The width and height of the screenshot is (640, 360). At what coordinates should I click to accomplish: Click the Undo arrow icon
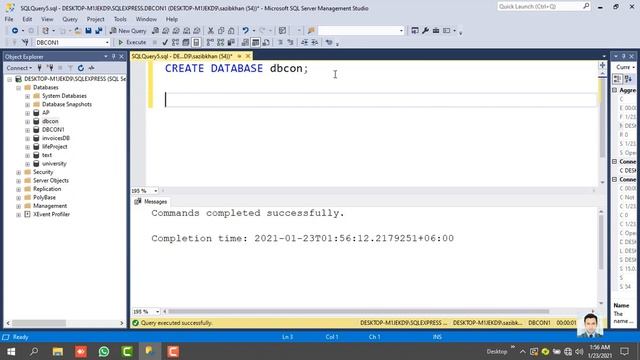coord(245,31)
